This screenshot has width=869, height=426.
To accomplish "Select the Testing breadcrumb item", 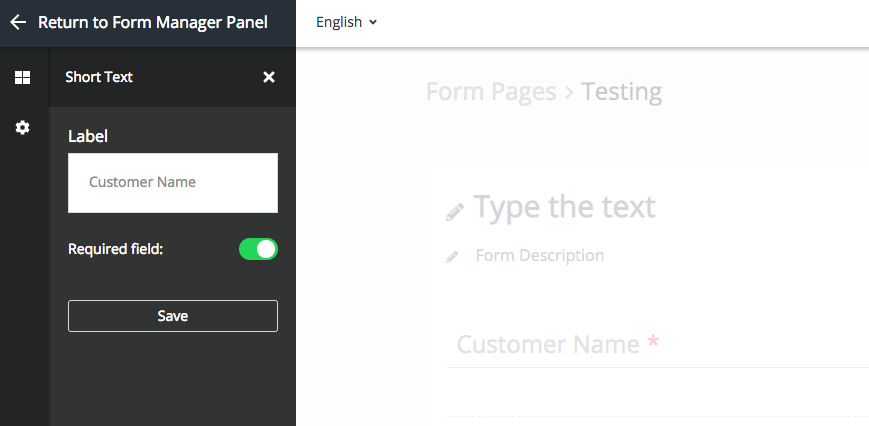I will [621, 91].
